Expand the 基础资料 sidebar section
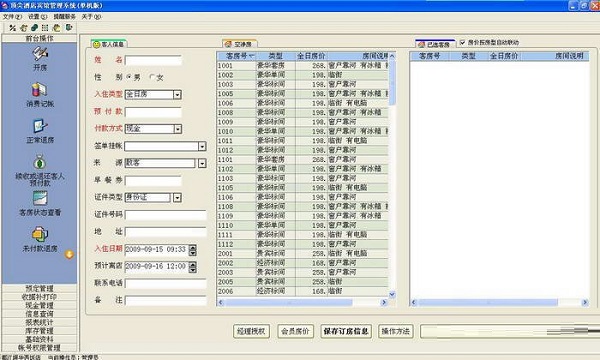 39,339
